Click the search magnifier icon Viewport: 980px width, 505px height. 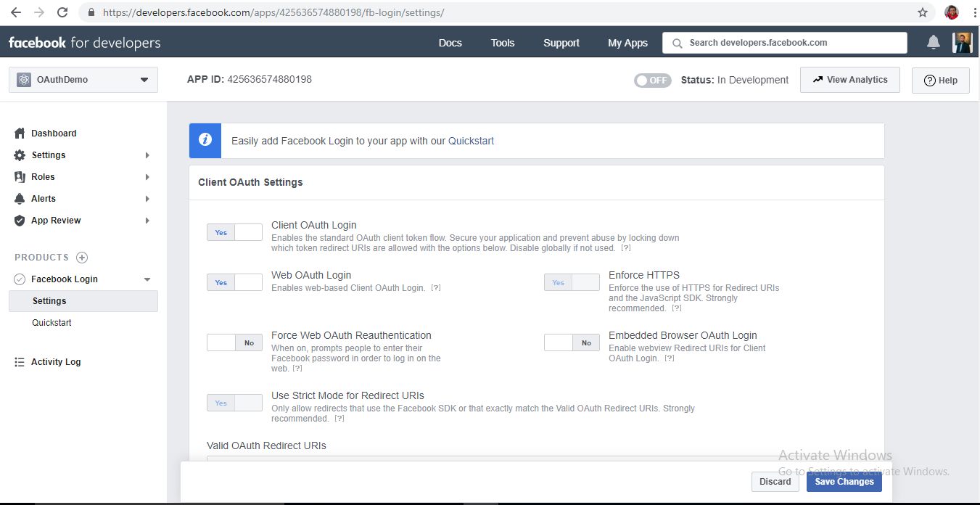point(678,43)
